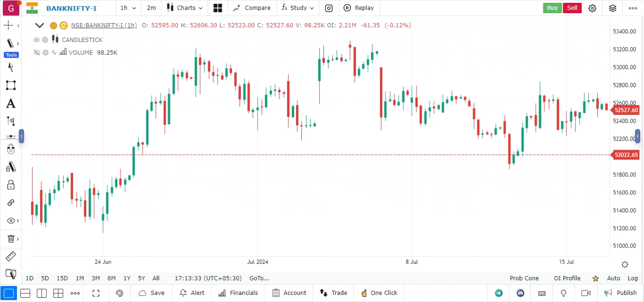Select the ruler measure tool
This screenshot has width=644, height=302.
[x=10, y=257]
